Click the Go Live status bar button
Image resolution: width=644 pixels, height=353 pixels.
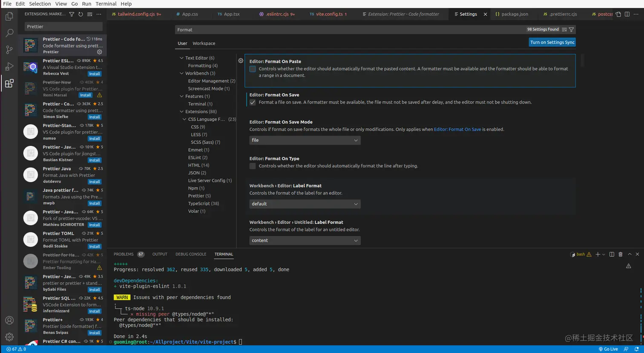pos(608,349)
